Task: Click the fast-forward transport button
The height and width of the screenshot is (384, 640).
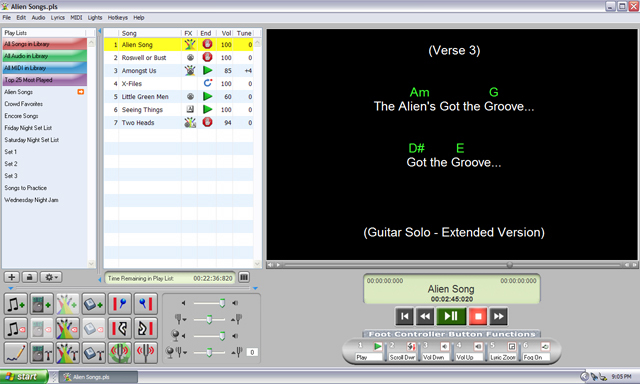Action: (x=498, y=316)
